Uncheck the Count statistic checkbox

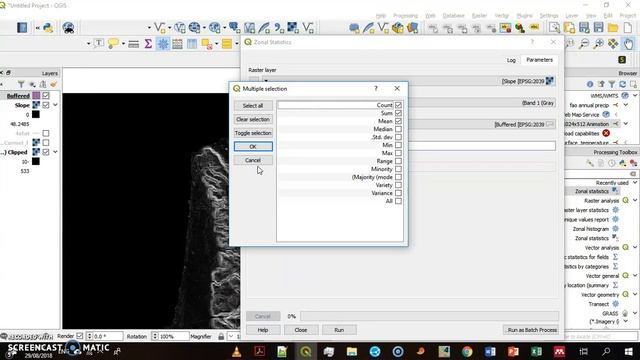pos(398,105)
